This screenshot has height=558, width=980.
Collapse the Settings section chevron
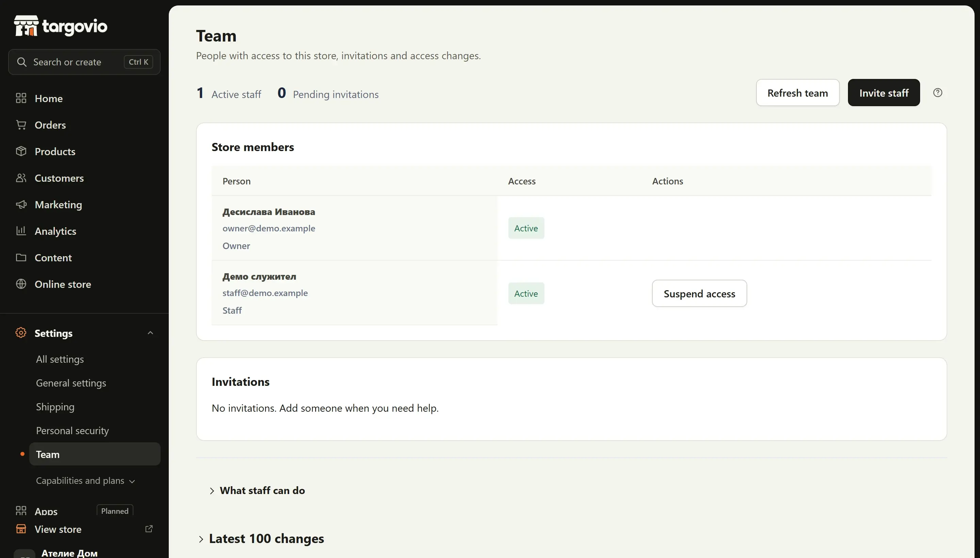pos(150,333)
